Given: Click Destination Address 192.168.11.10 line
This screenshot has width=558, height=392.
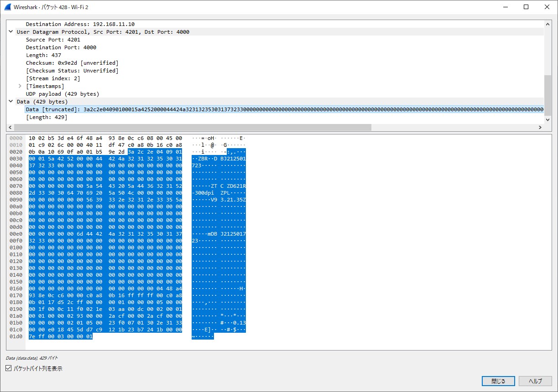Looking at the screenshot, I should [80, 24].
